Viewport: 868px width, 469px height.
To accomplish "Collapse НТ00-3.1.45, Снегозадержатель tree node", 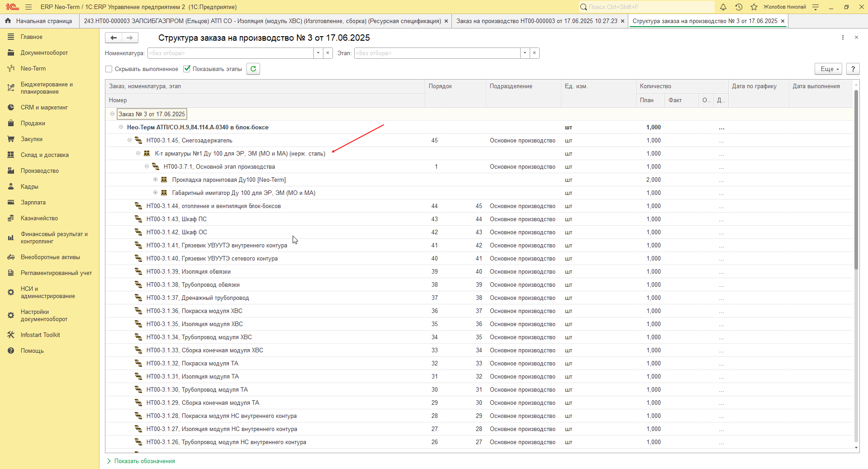I will (129, 140).
